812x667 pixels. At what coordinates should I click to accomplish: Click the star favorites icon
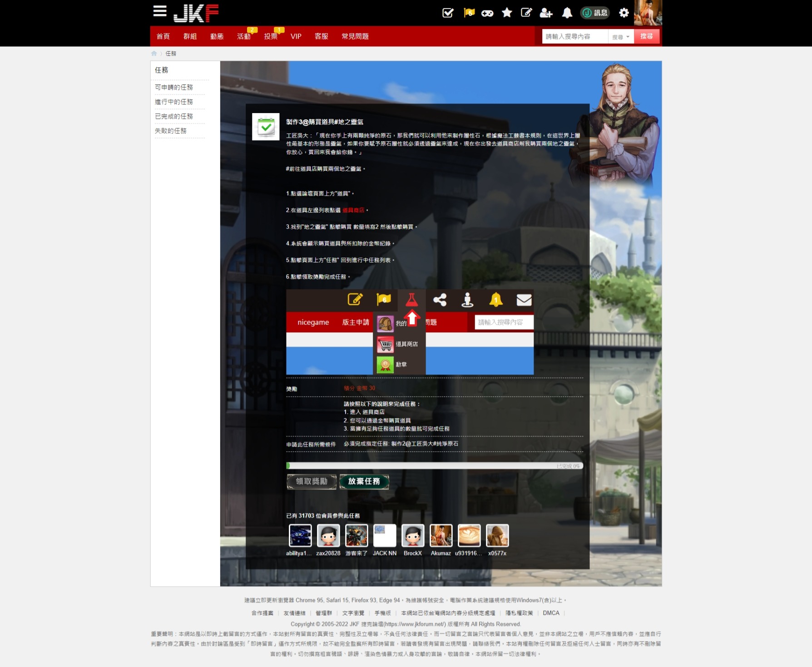click(x=507, y=13)
